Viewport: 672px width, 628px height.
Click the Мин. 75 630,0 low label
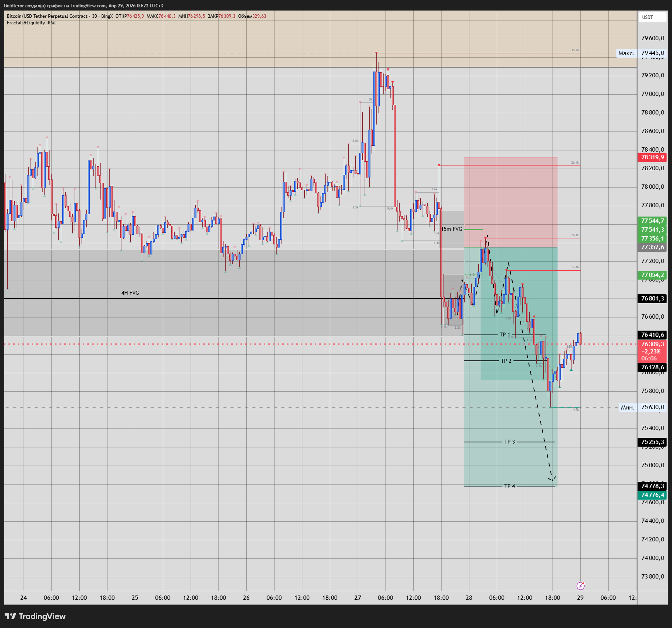643,407
